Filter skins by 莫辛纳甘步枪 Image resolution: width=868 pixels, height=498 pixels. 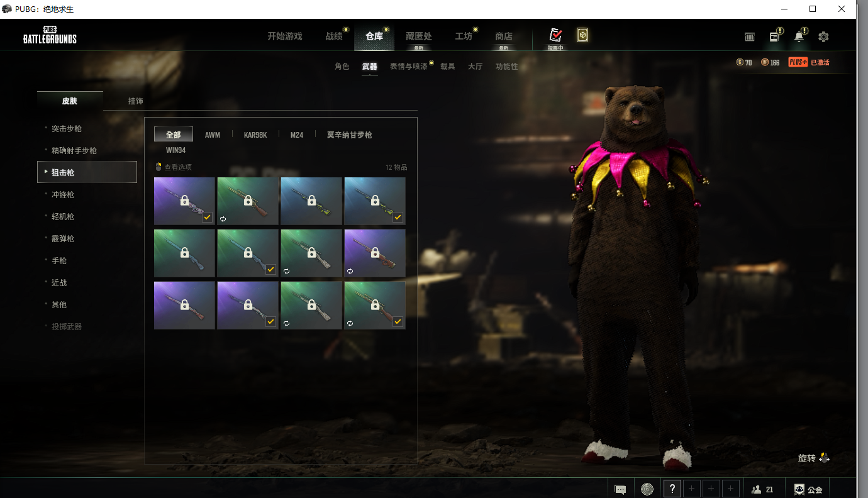349,135
